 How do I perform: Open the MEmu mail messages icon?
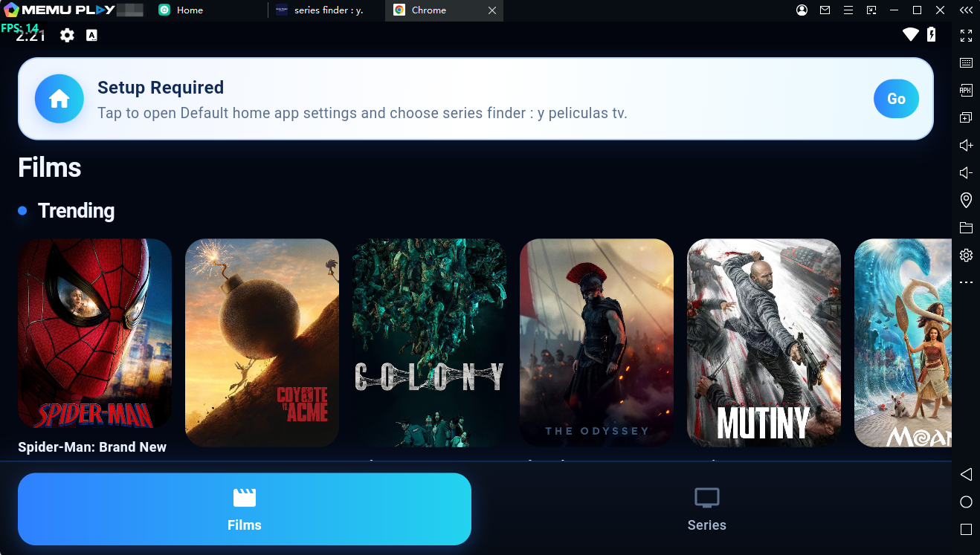[825, 10]
